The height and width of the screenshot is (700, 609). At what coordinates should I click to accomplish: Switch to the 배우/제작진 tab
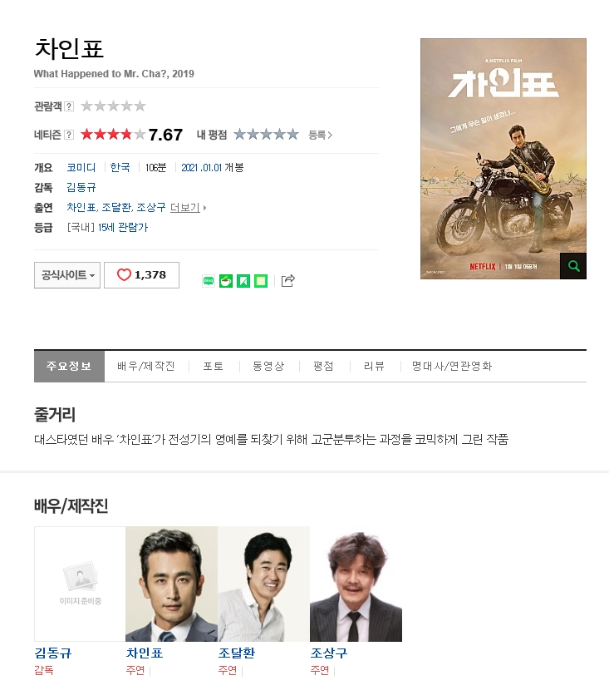click(146, 366)
